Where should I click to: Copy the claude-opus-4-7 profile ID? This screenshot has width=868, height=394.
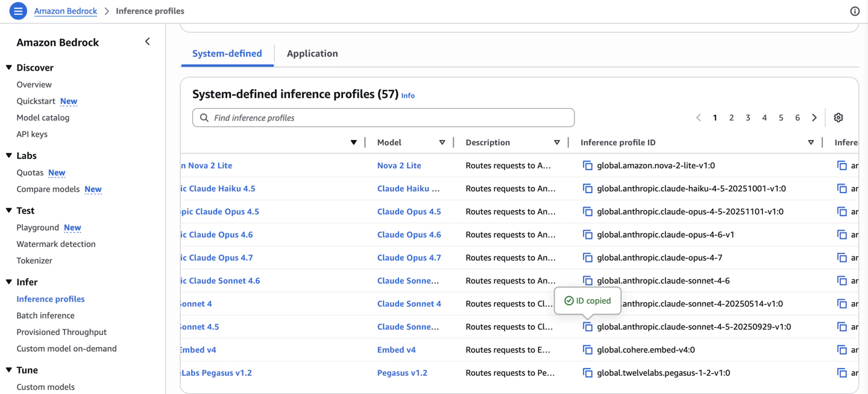(588, 258)
